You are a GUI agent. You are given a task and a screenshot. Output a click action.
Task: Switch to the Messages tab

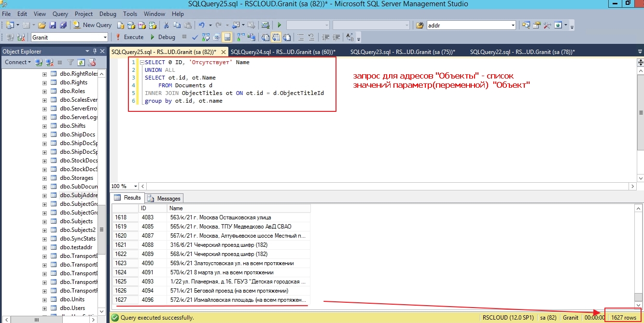[164, 198]
